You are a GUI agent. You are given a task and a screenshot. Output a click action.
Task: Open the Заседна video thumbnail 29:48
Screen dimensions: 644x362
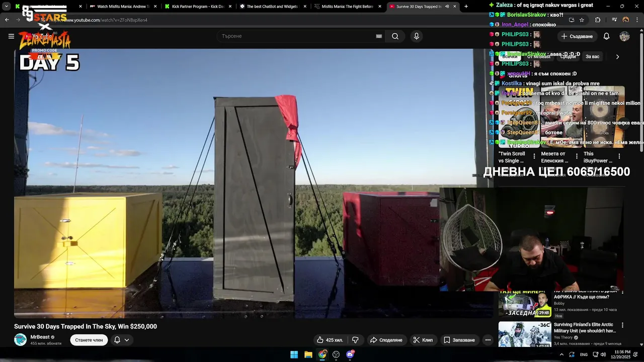(x=525, y=304)
